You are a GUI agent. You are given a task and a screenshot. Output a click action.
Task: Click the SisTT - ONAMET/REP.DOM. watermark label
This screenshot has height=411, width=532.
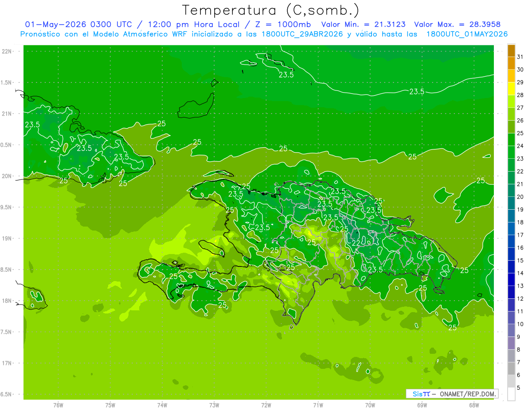click(451, 394)
